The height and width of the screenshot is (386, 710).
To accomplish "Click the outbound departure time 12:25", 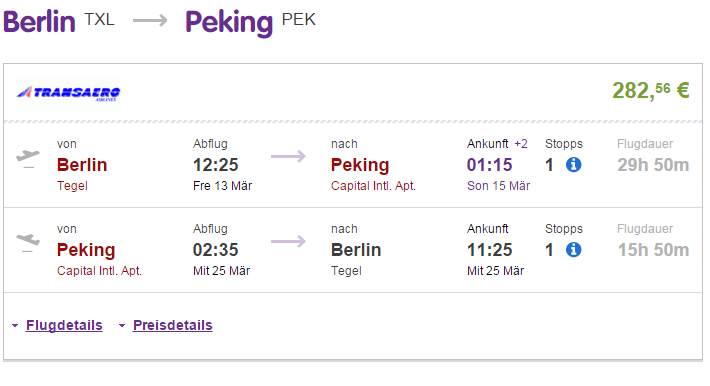I will point(216,165).
